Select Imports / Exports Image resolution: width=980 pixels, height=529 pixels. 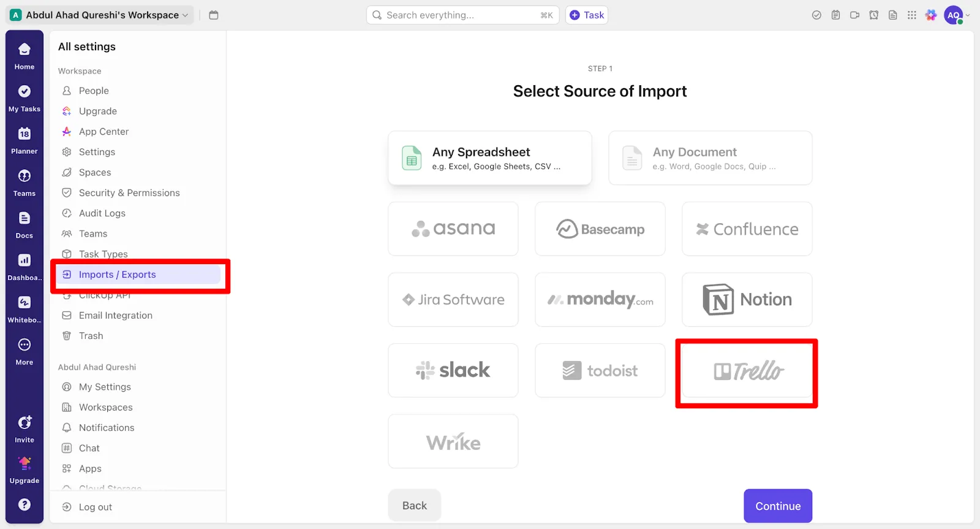(138, 275)
